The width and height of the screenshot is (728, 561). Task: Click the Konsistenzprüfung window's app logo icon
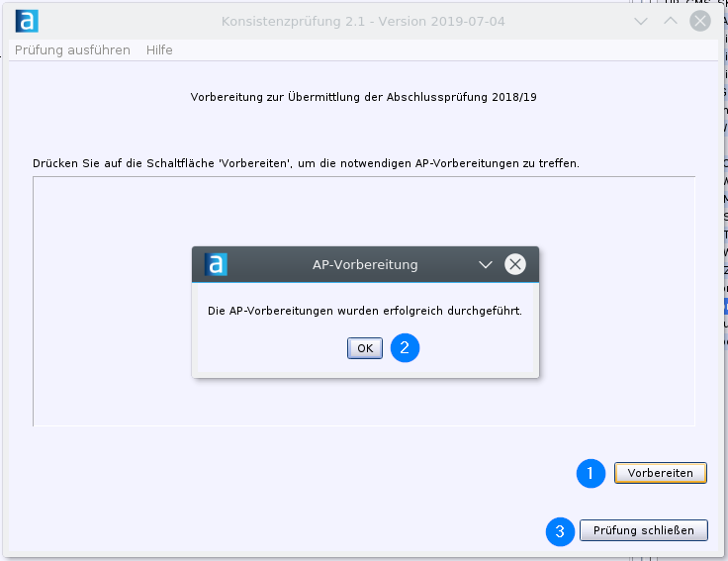[x=27, y=22]
